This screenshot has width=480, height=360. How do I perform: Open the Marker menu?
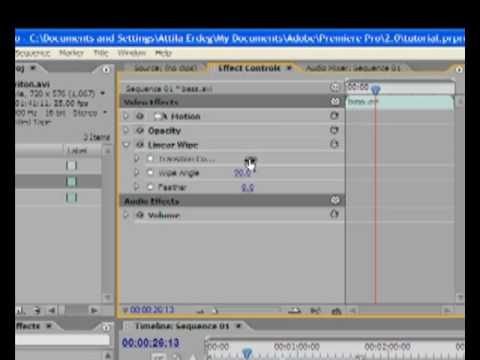click(71, 53)
